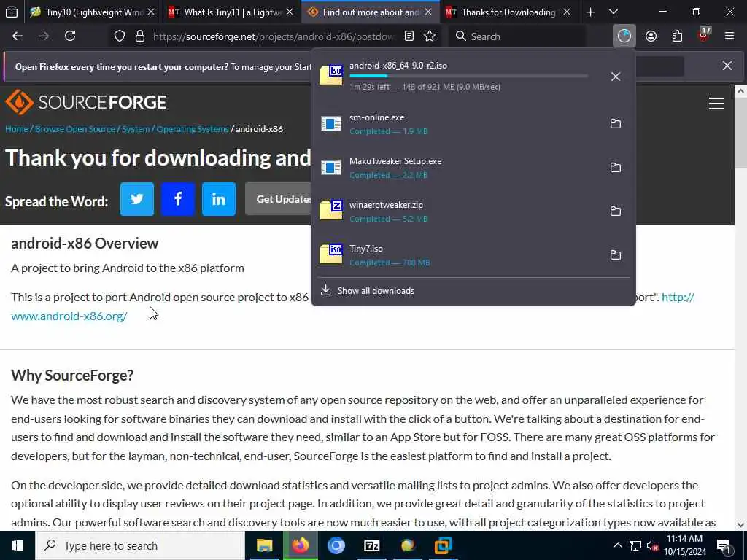Bookmark this page with star icon

430,36
